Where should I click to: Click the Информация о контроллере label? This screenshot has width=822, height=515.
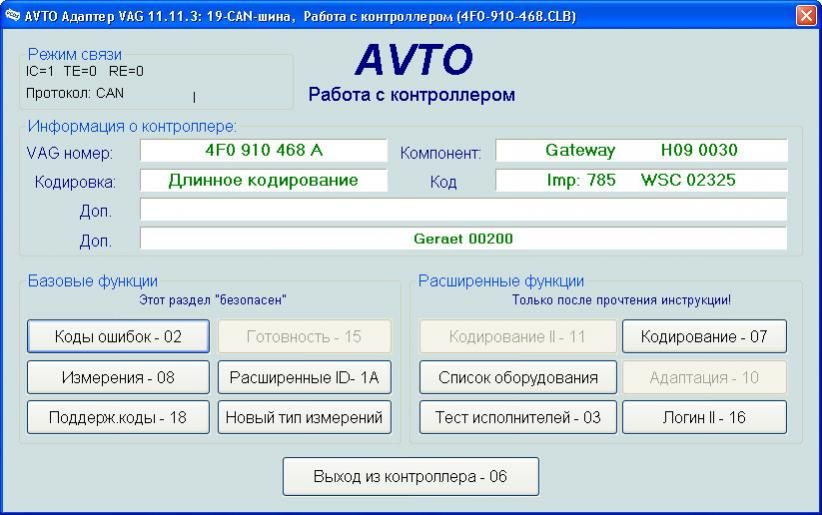132,126
